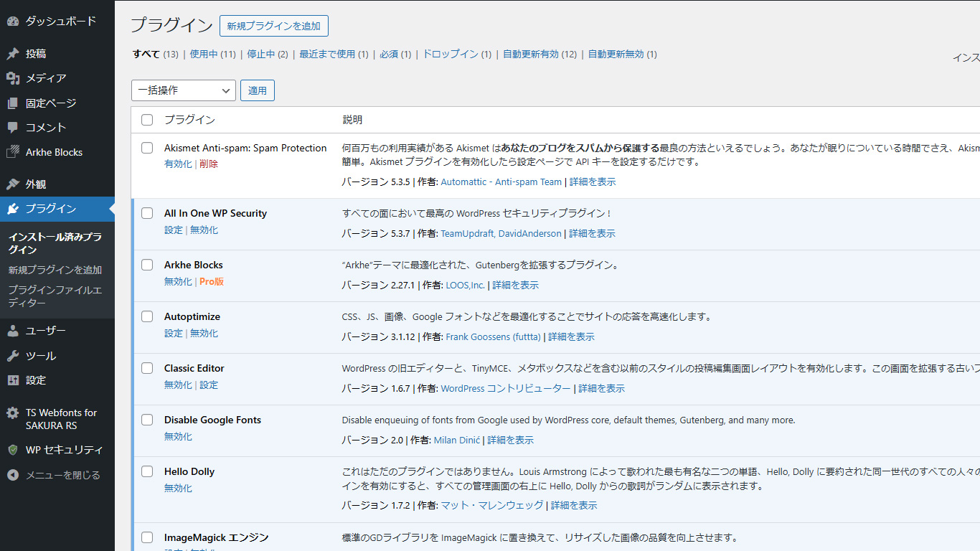Filter plugins by 自動更新有効 tab
Viewport: 980px width, 551px height.
coord(540,54)
